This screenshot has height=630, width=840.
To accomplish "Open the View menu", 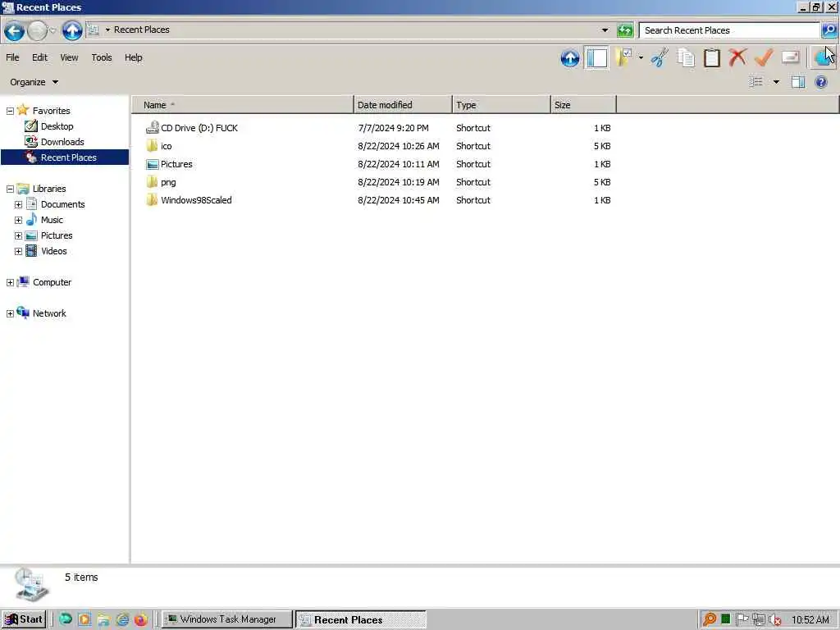I will [69, 57].
